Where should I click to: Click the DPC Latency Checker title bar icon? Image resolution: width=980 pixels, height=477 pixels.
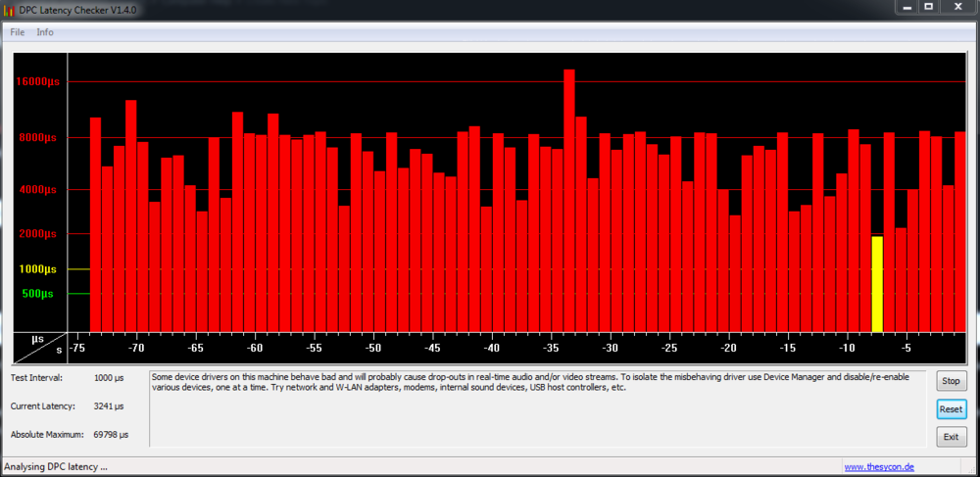point(10,9)
